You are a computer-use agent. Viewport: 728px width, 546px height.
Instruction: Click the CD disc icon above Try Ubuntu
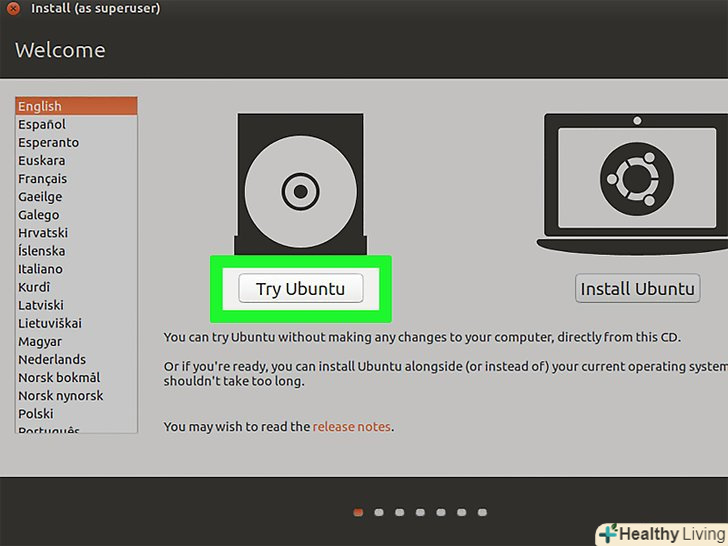(x=300, y=184)
